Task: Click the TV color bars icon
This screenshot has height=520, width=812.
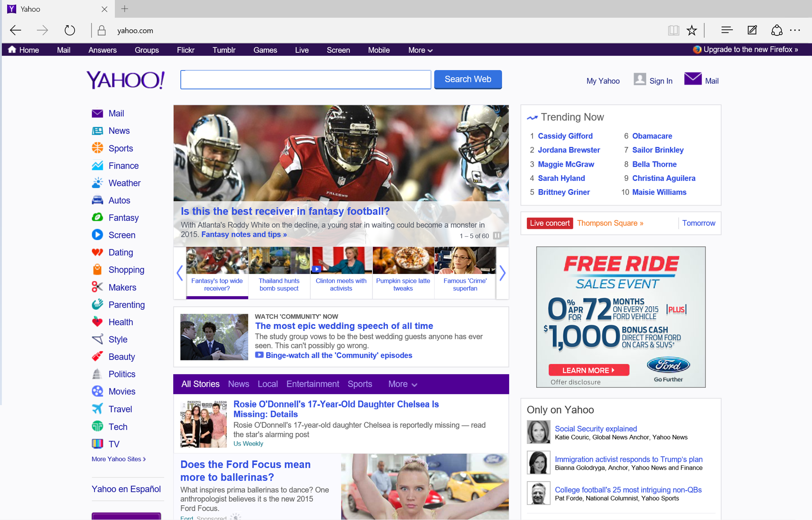Action: pos(97,443)
